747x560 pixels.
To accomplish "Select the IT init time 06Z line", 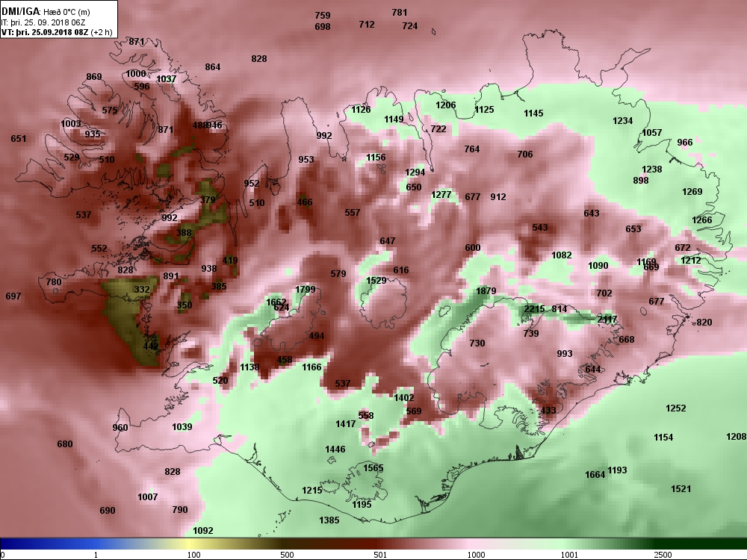I will (x=43, y=22).
